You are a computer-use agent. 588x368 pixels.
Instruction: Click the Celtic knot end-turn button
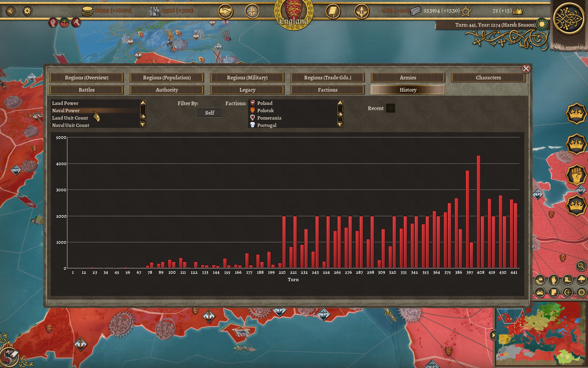point(569,18)
